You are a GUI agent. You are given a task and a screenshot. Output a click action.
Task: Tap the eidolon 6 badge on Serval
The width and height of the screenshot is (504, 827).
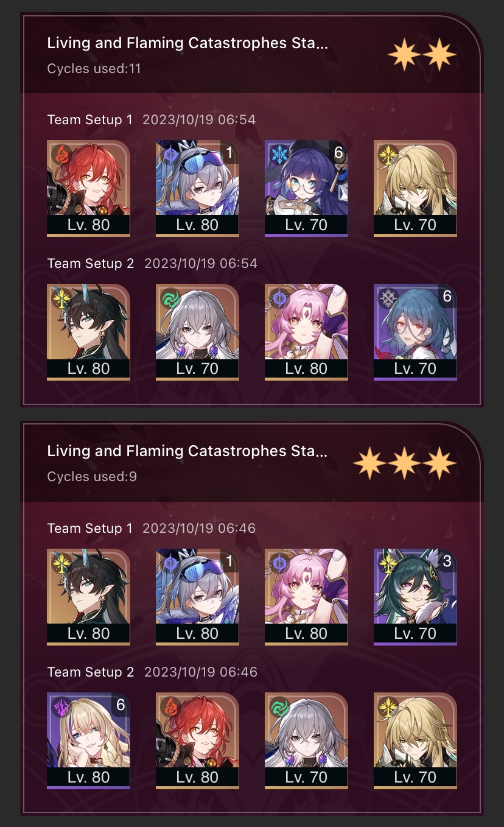coord(120,705)
